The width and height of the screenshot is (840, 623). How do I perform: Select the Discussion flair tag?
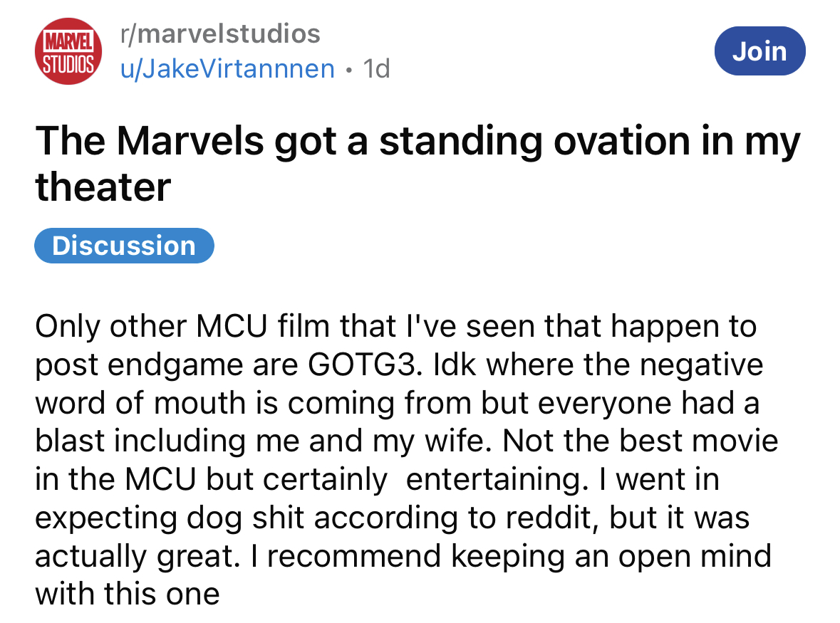click(124, 246)
